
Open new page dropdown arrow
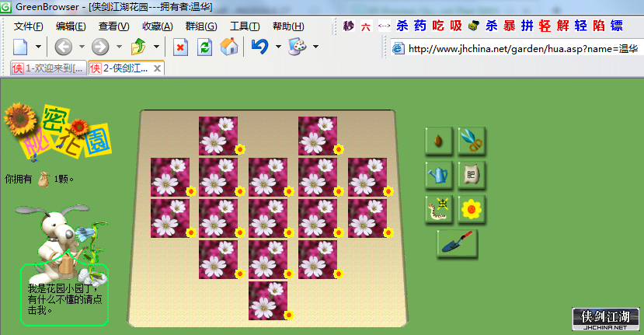[38, 47]
